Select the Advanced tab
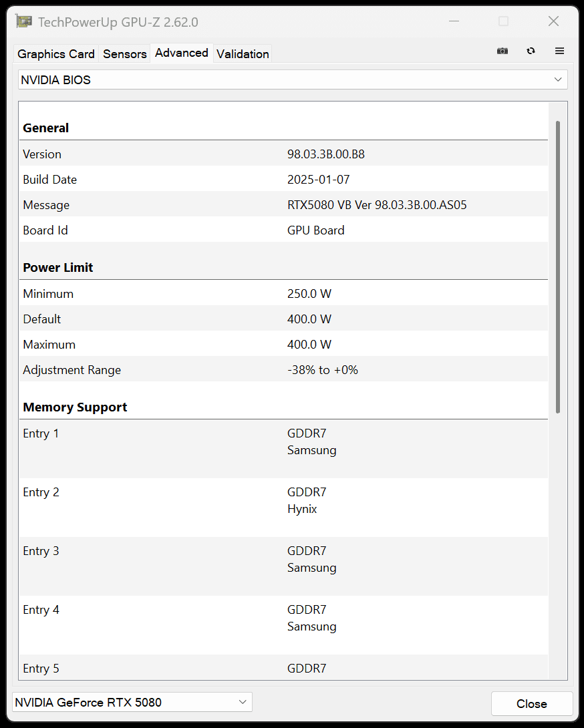The image size is (584, 728). [x=181, y=53]
